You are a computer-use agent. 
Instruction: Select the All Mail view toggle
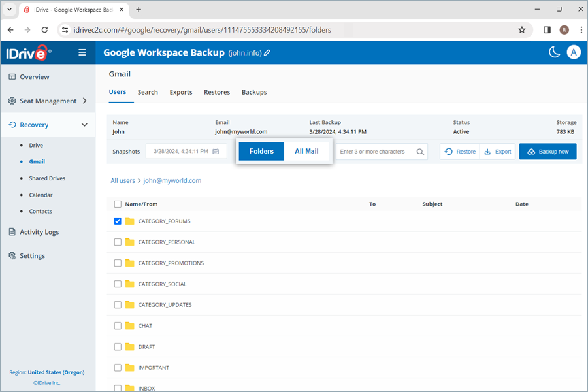click(306, 151)
